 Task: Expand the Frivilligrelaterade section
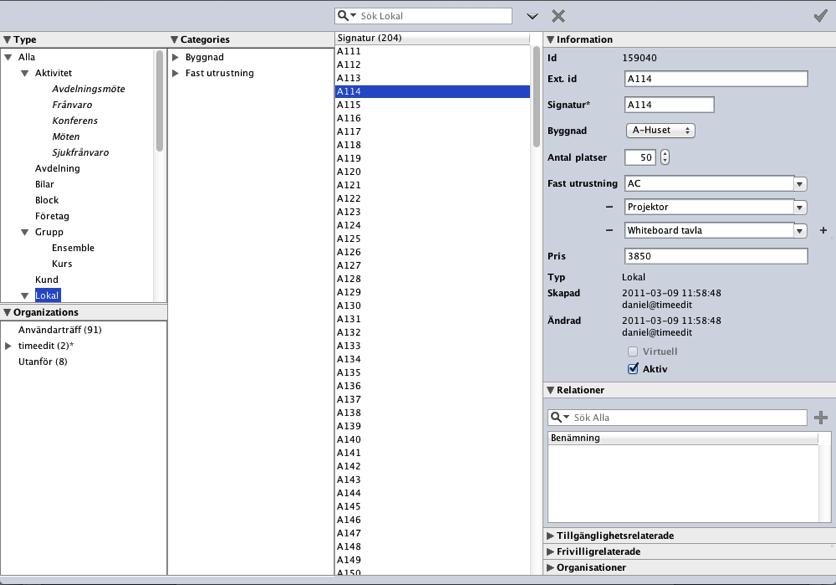(550, 551)
